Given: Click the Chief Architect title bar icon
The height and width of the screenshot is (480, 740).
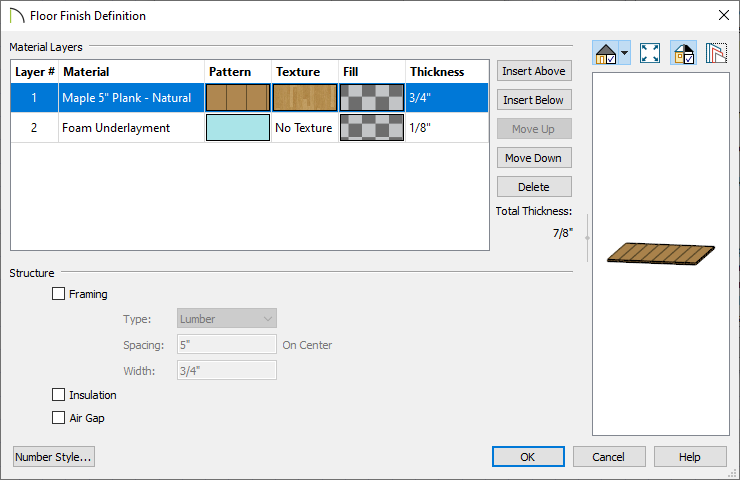Looking at the screenshot, I should (17, 16).
